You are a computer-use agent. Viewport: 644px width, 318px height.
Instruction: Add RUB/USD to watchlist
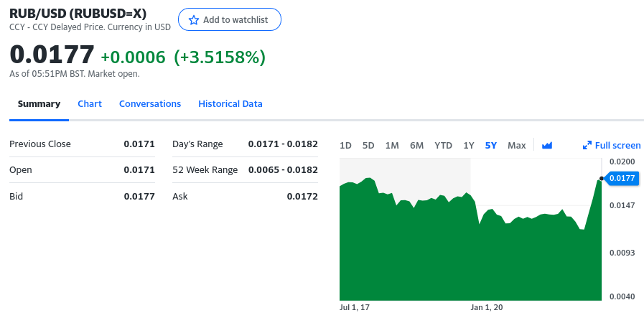point(230,19)
